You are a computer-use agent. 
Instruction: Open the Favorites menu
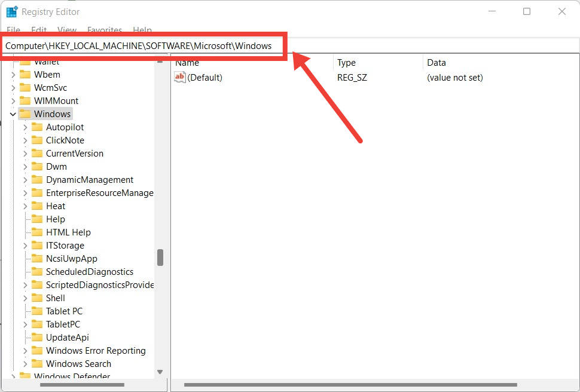(x=105, y=30)
